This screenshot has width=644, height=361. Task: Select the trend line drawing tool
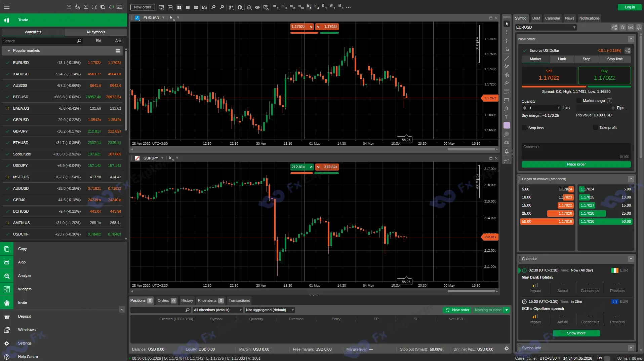(507, 58)
